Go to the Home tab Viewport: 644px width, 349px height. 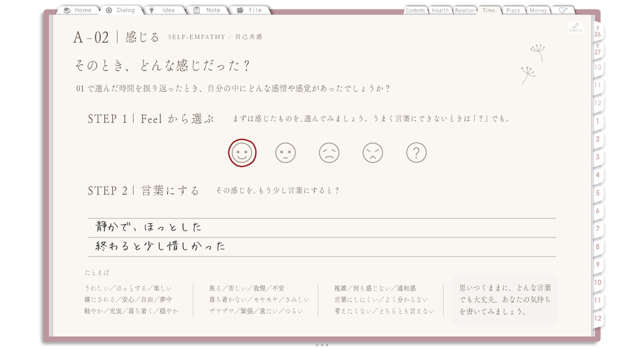tap(78, 10)
